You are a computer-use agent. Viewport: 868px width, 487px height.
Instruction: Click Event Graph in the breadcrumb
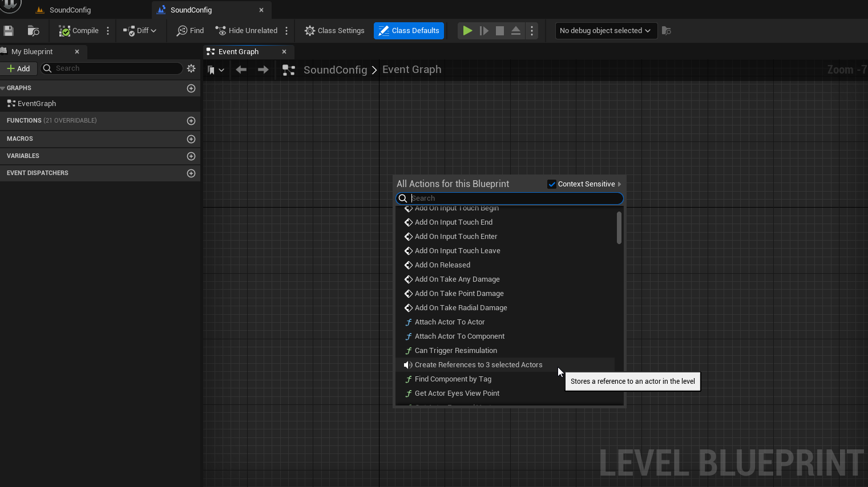point(412,70)
